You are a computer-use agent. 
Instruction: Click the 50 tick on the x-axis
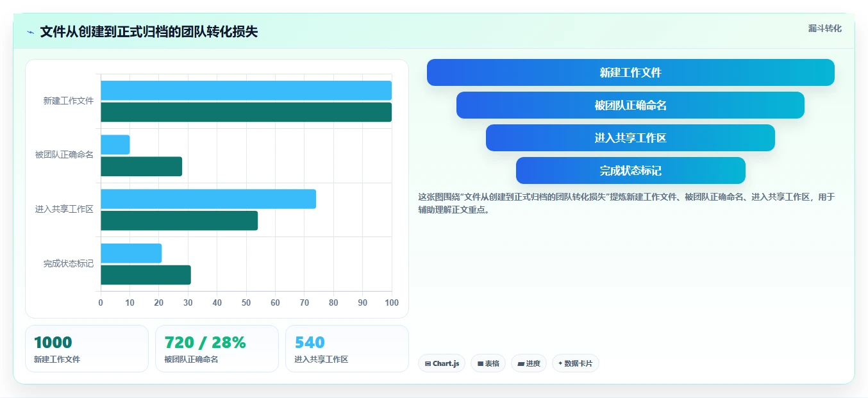(x=246, y=303)
